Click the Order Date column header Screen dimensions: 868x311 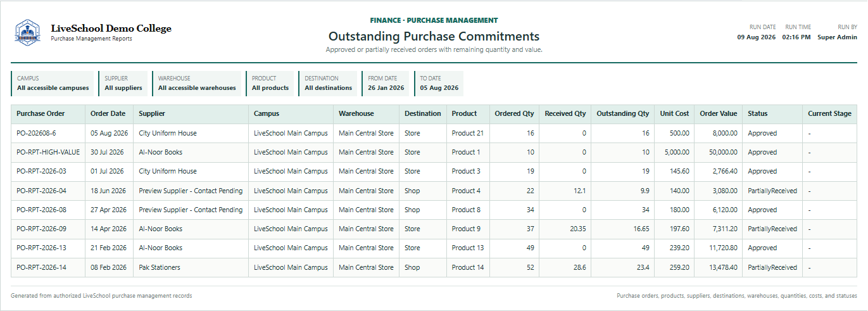(108, 114)
